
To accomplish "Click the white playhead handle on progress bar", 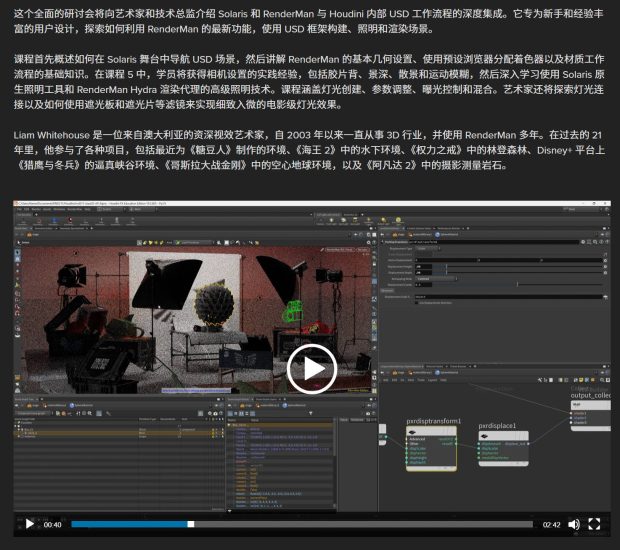I will [x=191, y=524].
